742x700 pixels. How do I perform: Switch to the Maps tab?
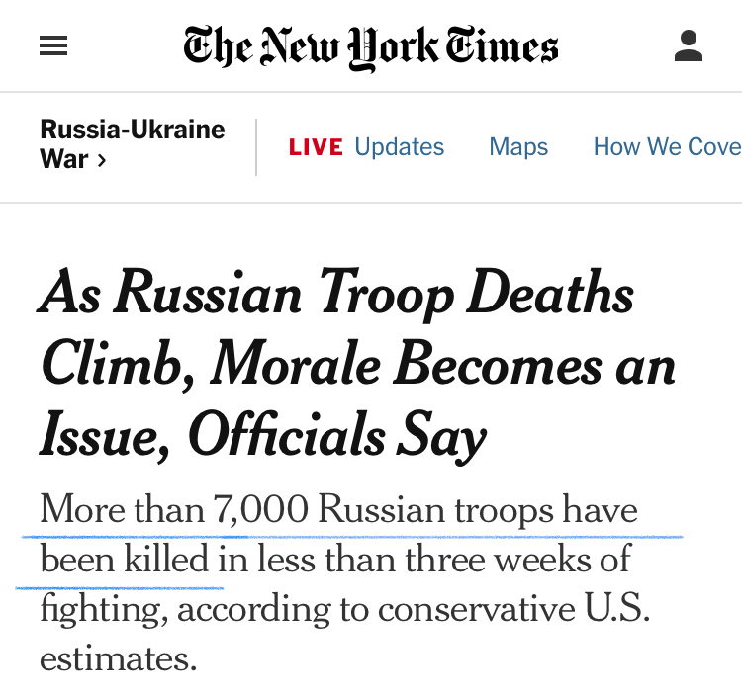click(x=518, y=147)
